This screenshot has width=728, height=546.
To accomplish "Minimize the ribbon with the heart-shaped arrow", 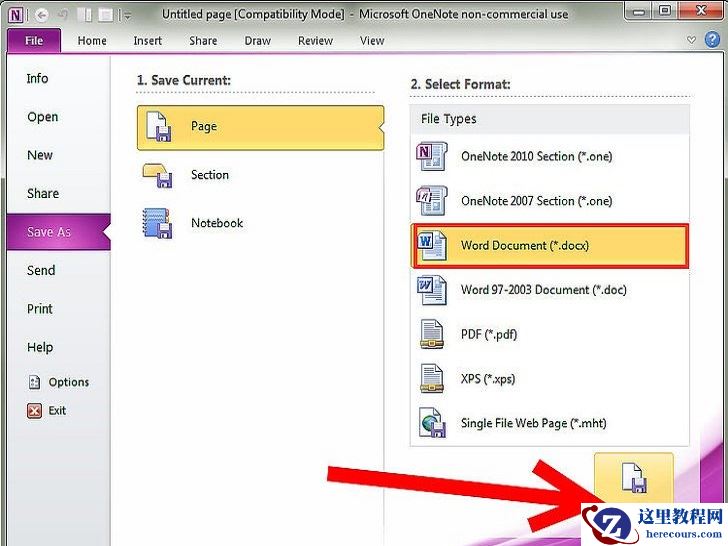I will [691, 40].
